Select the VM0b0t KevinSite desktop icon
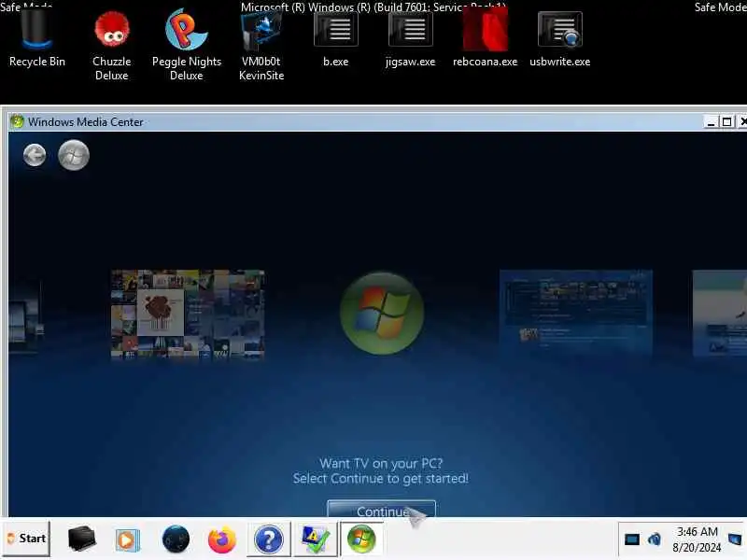The image size is (747, 560). (261, 46)
